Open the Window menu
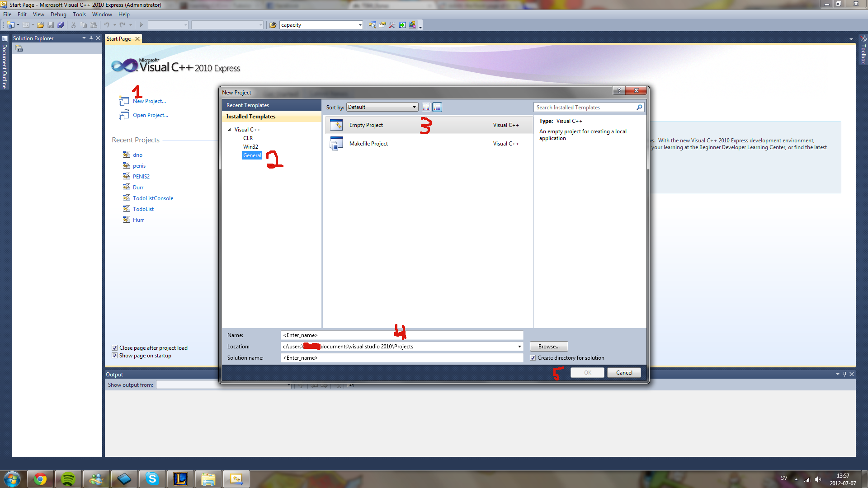The image size is (868, 488). click(102, 14)
